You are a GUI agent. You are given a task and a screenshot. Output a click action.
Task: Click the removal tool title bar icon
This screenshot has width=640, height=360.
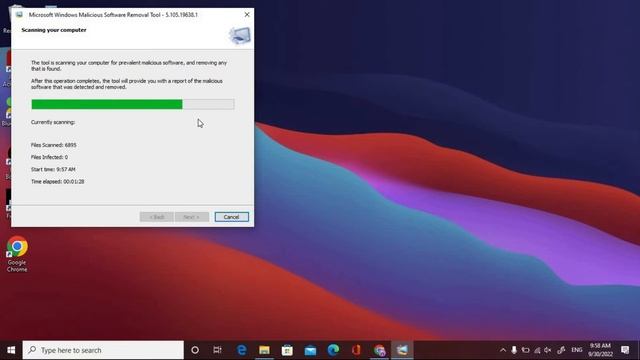click(x=19, y=15)
